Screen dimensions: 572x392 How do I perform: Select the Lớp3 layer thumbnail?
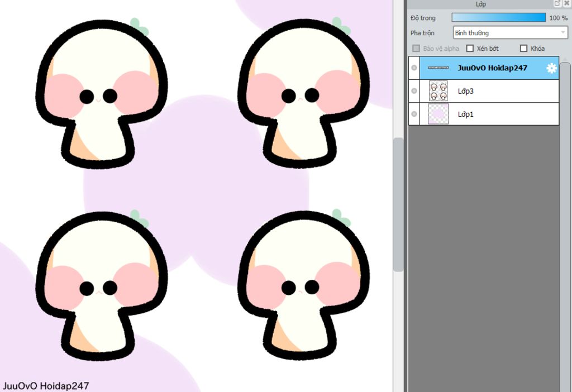[438, 91]
